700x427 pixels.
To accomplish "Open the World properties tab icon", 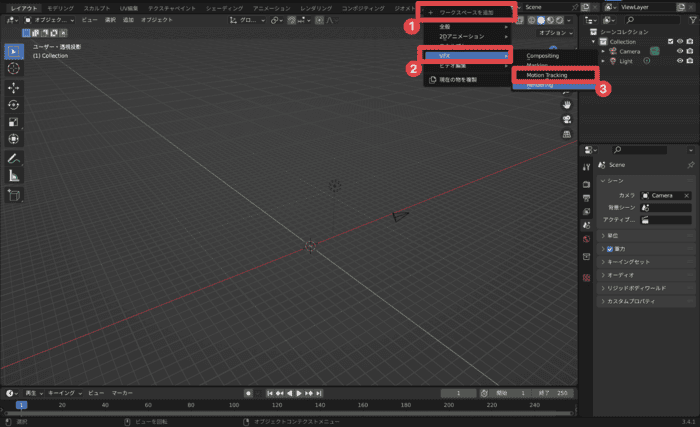I will [587, 239].
